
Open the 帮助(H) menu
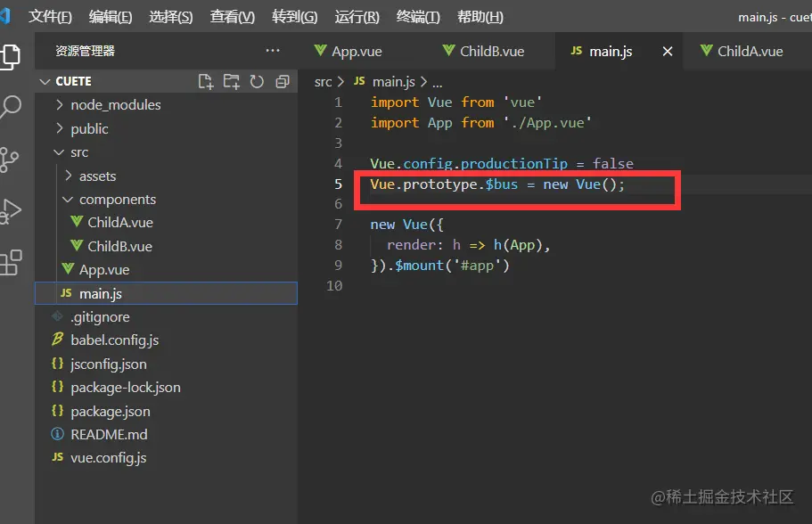(x=480, y=17)
